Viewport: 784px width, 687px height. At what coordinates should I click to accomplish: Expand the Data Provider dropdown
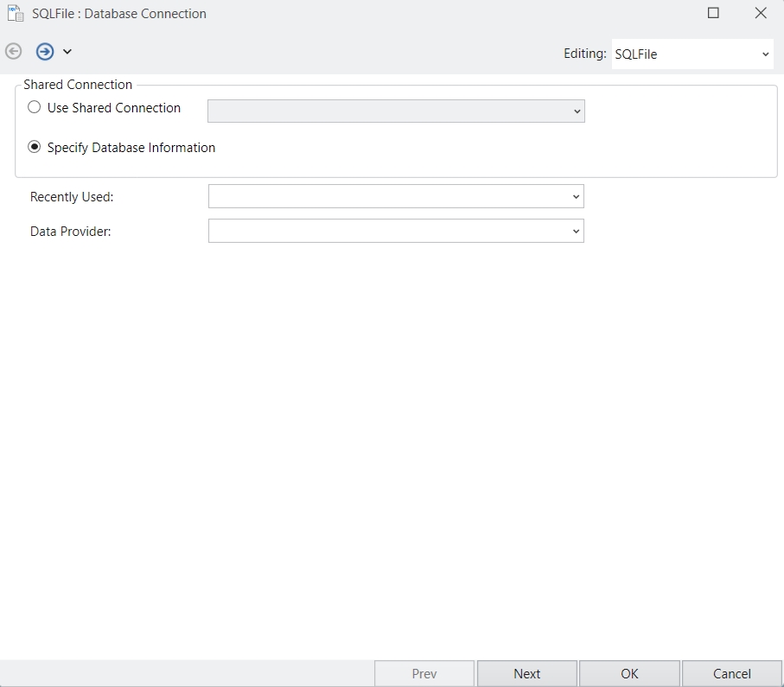(576, 231)
